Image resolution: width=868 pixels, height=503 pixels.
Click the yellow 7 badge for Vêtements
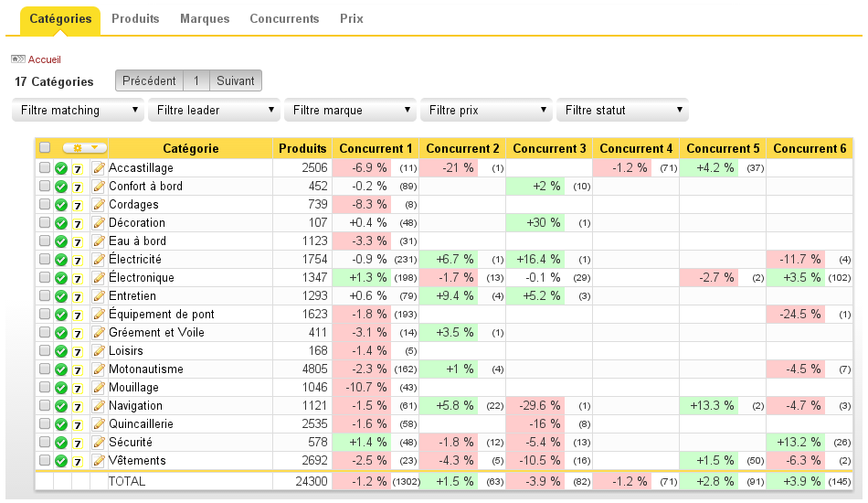(x=78, y=462)
